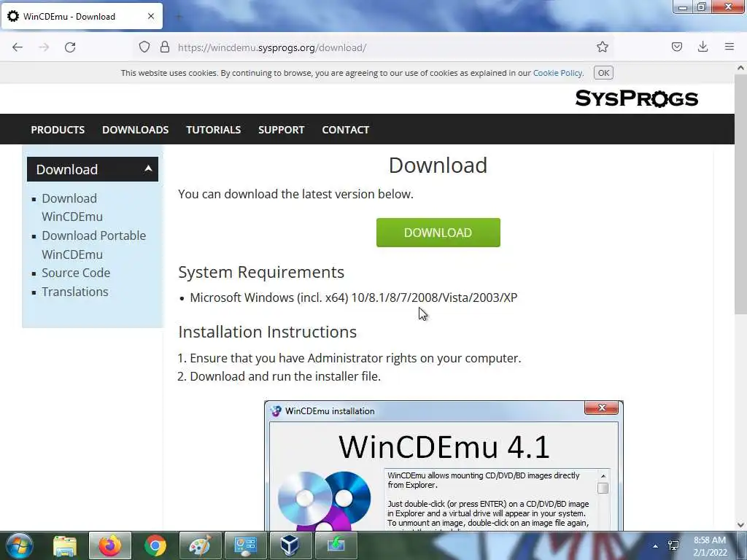747x560 pixels.
Task: Click the green arrow installer taskbar icon
Action: click(x=336, y=545)
